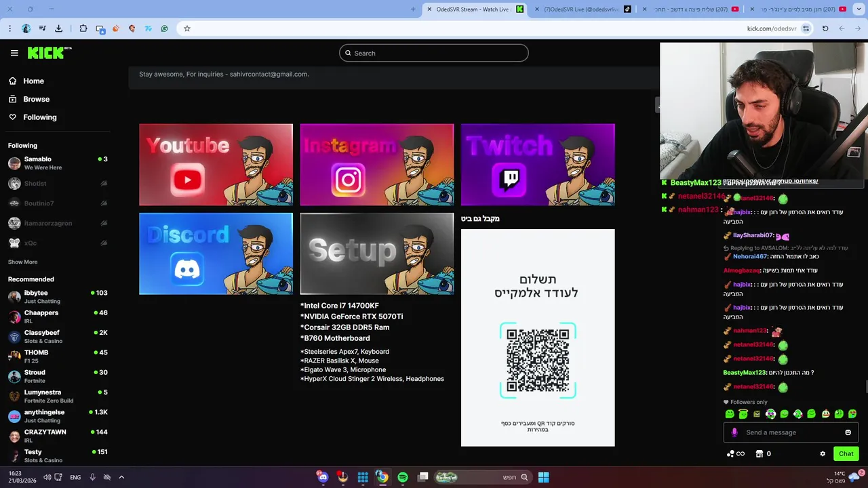Open the media control toolbar icon
Image resolution: width=868 pixels, height=488 pixels.
(x=42, y=28)
